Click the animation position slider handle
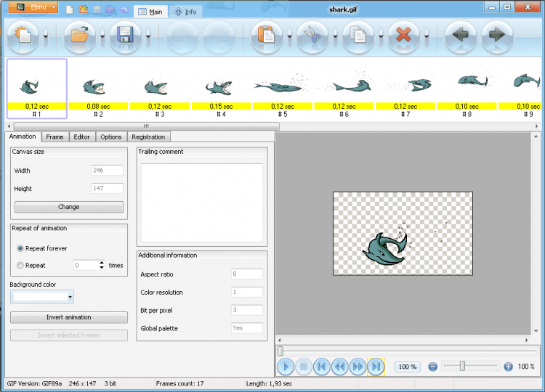 pyautogui.click(x=280, y=351)
